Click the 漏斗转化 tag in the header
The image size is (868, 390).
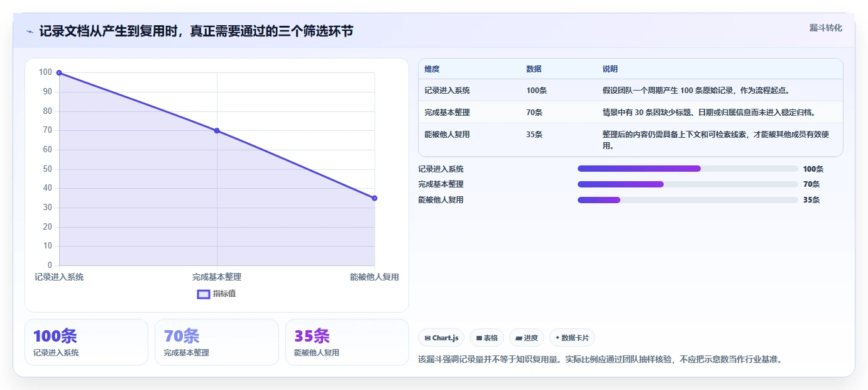[x=825, y=28]
